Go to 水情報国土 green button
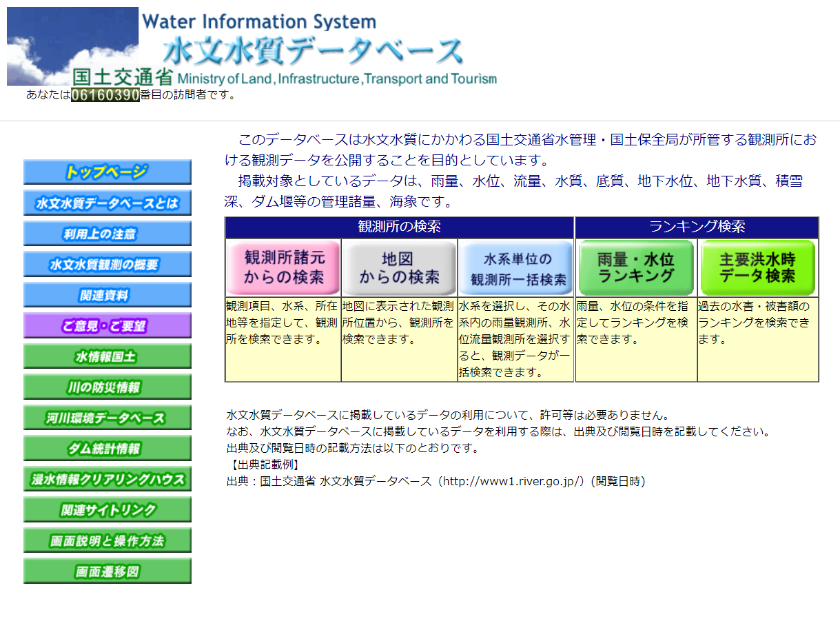Image resolution: width=840 pixels, height=641 pixels. pyautogui.click(x=107, y=356)
